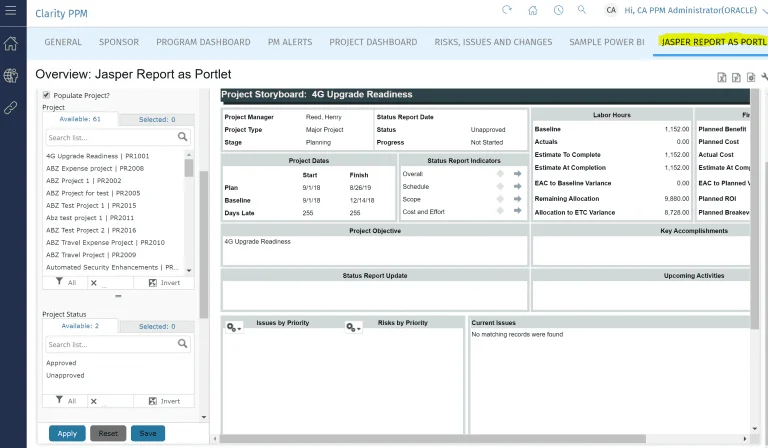Select 'ABZ Expense project | PR2008'
This screenshot has width=768, height=448.
coord(95,168)
